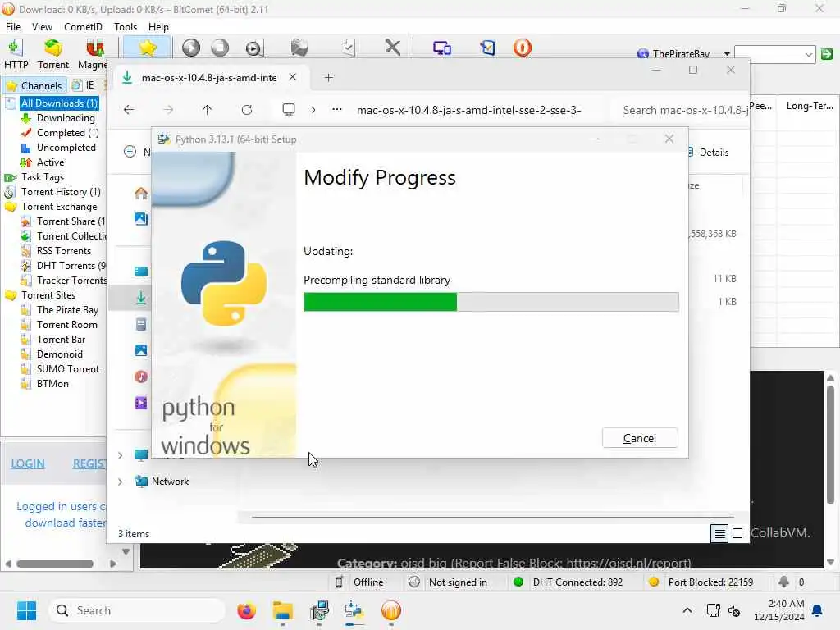Screen dimensions: 840x630
Task: Add a new Explorer tab
Action: tap(328, 78)
